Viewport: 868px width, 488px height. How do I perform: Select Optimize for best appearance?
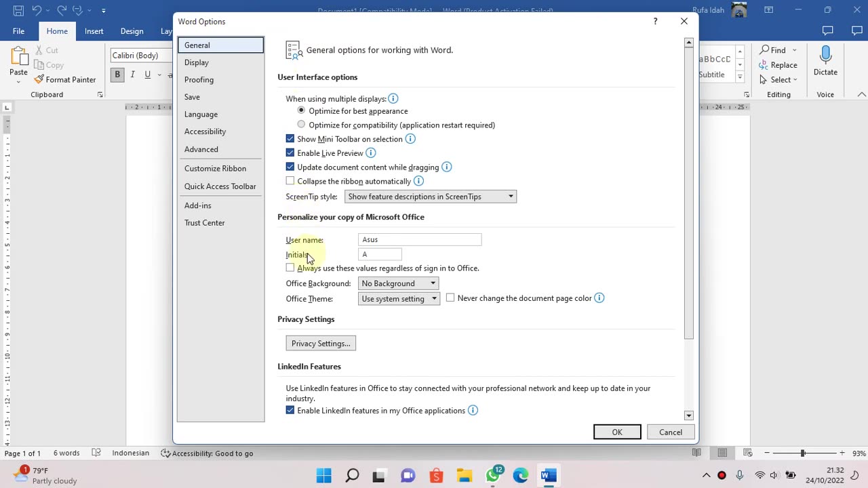pos(301,110)
